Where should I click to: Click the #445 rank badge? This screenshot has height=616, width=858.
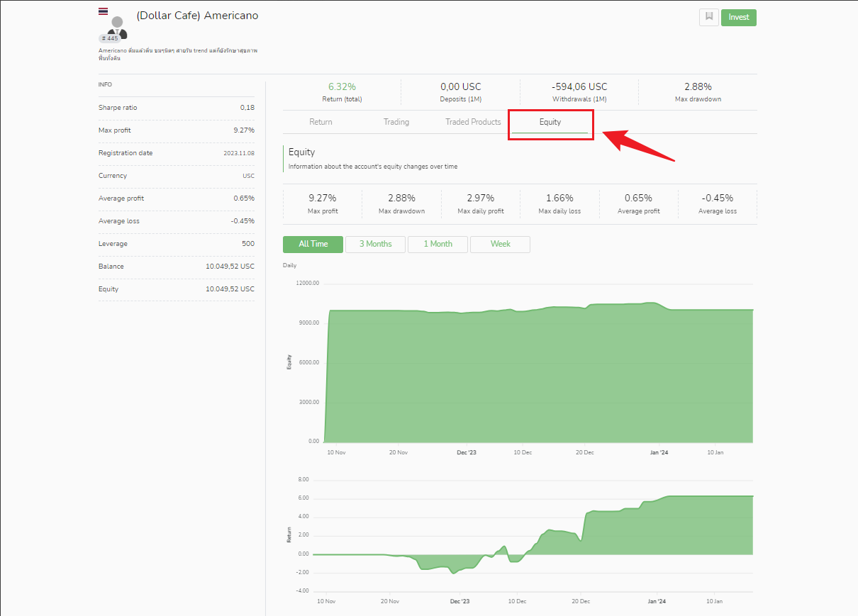point(110,38)
